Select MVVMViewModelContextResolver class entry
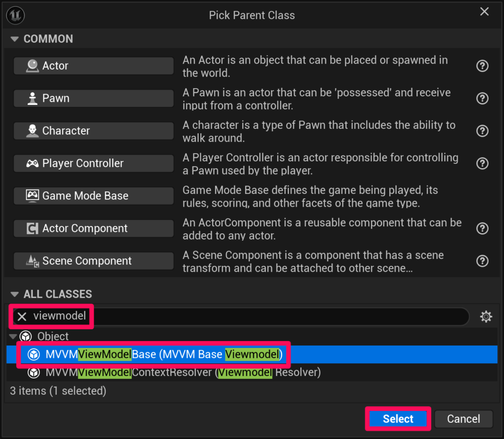Image resolution: width=504 pixels, height=439 pixels. 182,373
